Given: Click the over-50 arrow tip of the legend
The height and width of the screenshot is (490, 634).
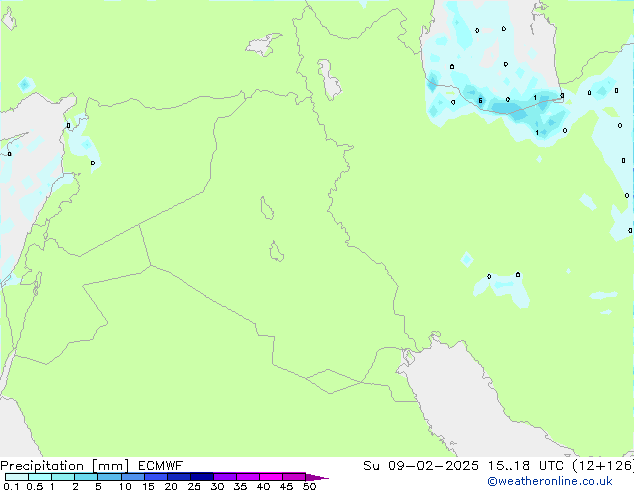Looking at the screenshot, I should [x=317, y=477].
